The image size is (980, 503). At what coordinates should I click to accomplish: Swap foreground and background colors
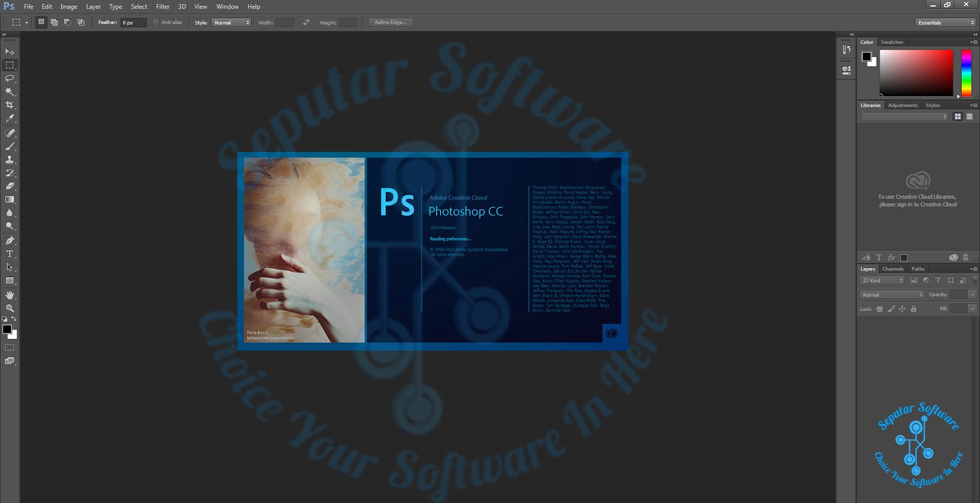[14, 319]
